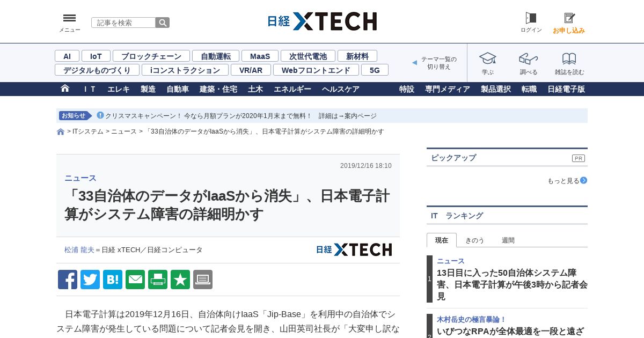Open the クリスマスキャンペーン notice link
This screenshot has height=338, width=644.
[x=241, y=116]
